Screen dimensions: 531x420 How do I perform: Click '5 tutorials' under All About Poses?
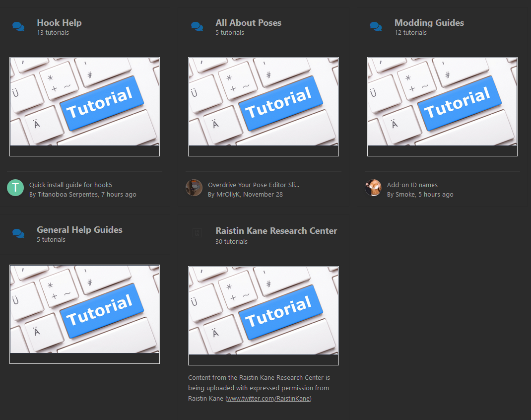coord(230,32)
